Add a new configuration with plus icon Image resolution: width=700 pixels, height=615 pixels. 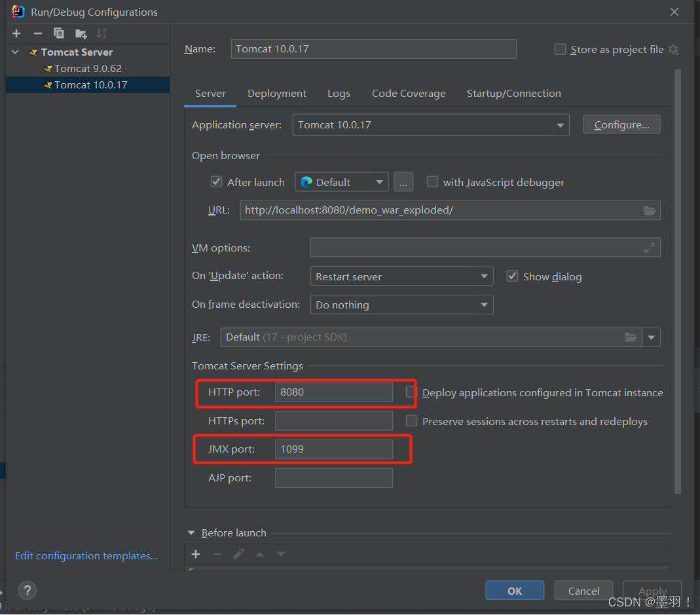(x=16, y=33)
